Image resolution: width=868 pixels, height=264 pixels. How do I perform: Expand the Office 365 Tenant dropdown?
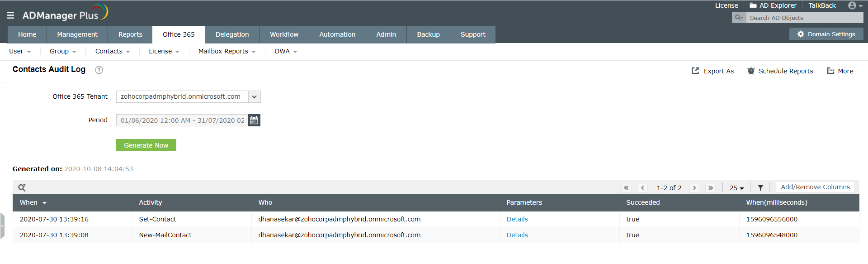pos(254,97)
